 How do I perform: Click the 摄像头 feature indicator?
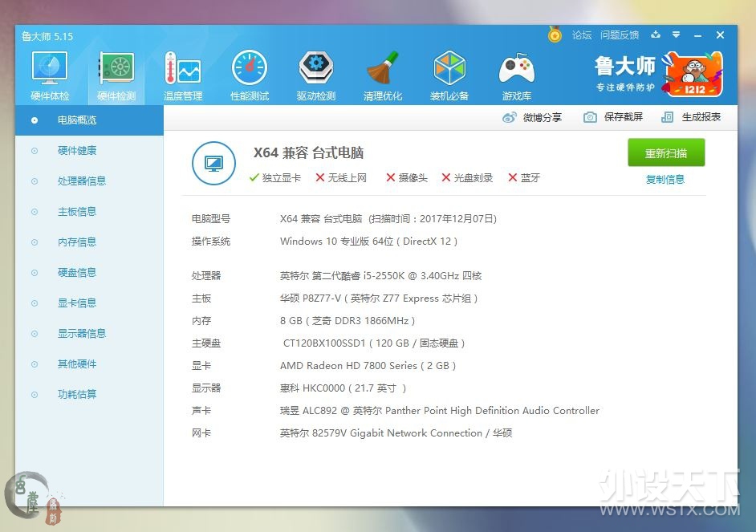tap(407, 178)
